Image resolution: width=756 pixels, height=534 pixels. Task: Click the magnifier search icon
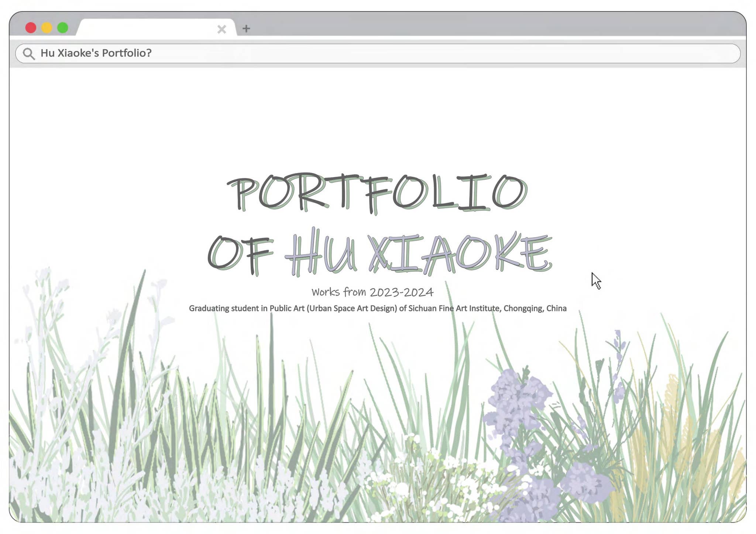coord(29,54)
